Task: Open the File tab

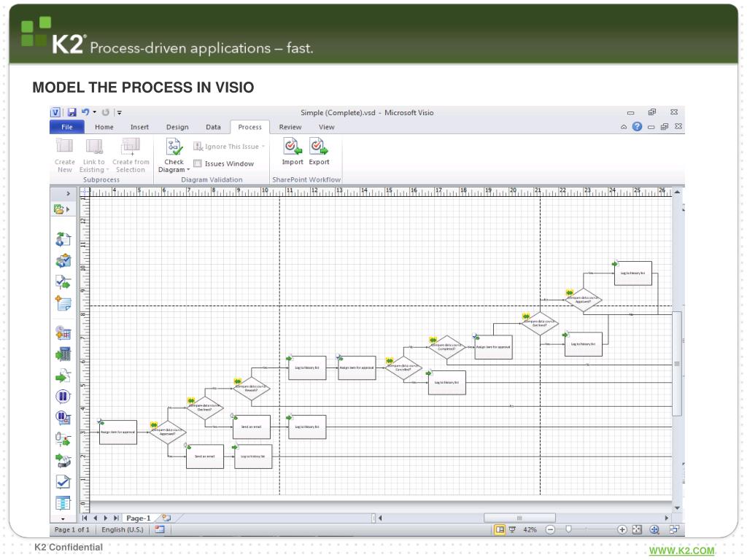Action: point(66,127)
